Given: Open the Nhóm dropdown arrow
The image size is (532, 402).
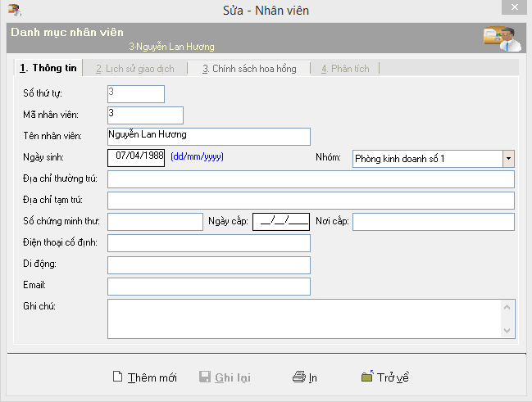Looking at the screenshot, I should pyautogui.click(x=508, y=158).
